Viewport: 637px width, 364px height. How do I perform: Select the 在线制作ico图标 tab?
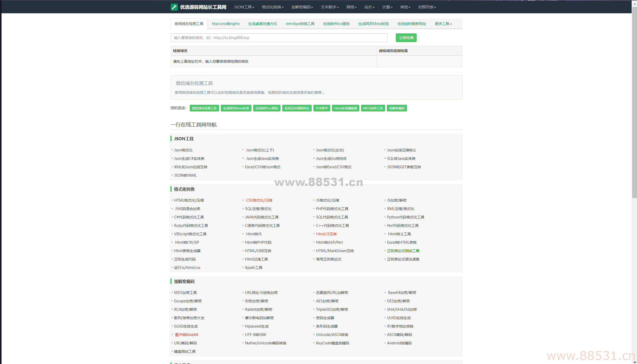pyautogui.click(x=336, y=24)
